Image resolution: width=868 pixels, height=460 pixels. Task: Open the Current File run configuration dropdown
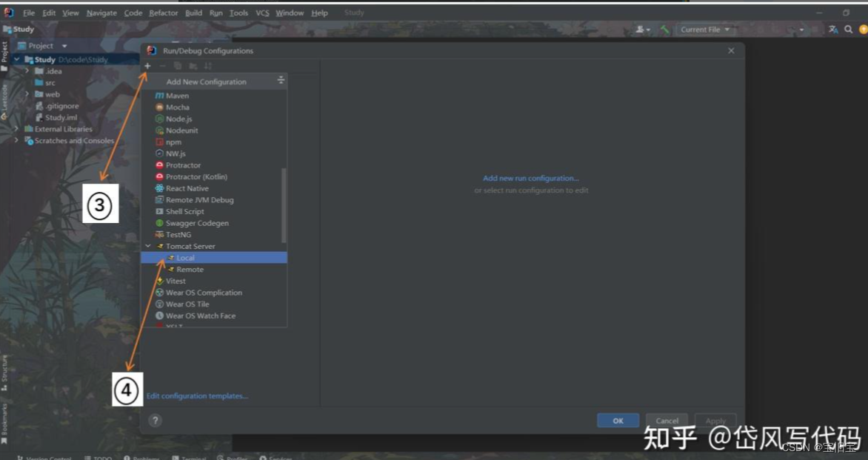(x=705, y=30)
